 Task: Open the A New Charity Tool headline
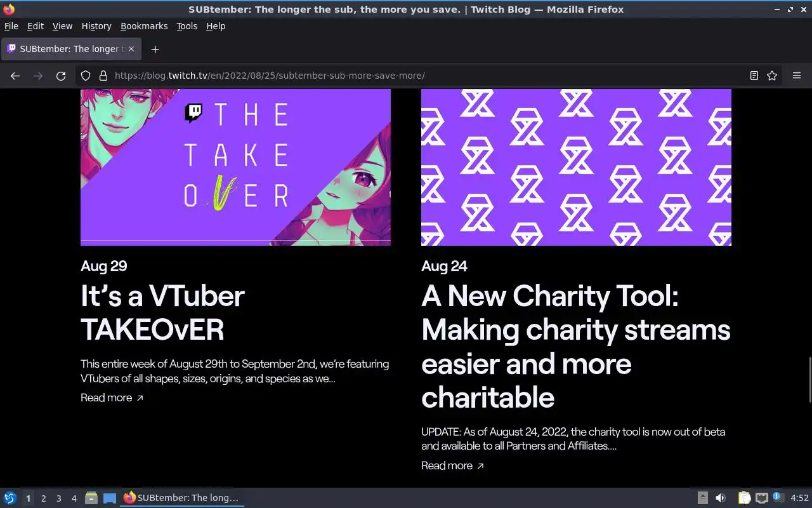pyautogui.click(x=576, y=347)
